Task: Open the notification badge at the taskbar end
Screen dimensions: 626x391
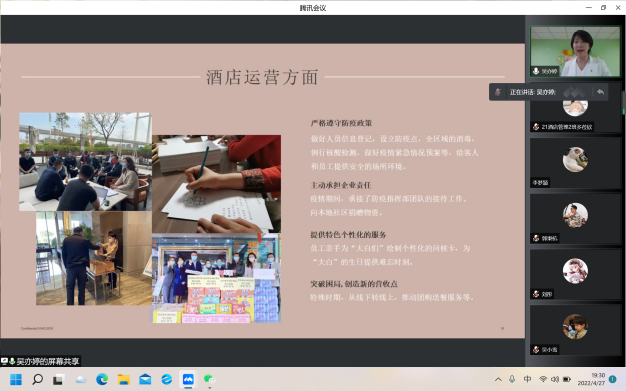Action: click(613, 379)
